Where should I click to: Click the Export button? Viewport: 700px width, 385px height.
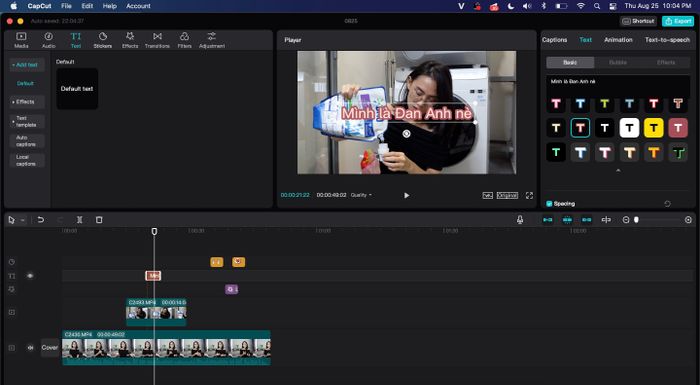point(678,21)
